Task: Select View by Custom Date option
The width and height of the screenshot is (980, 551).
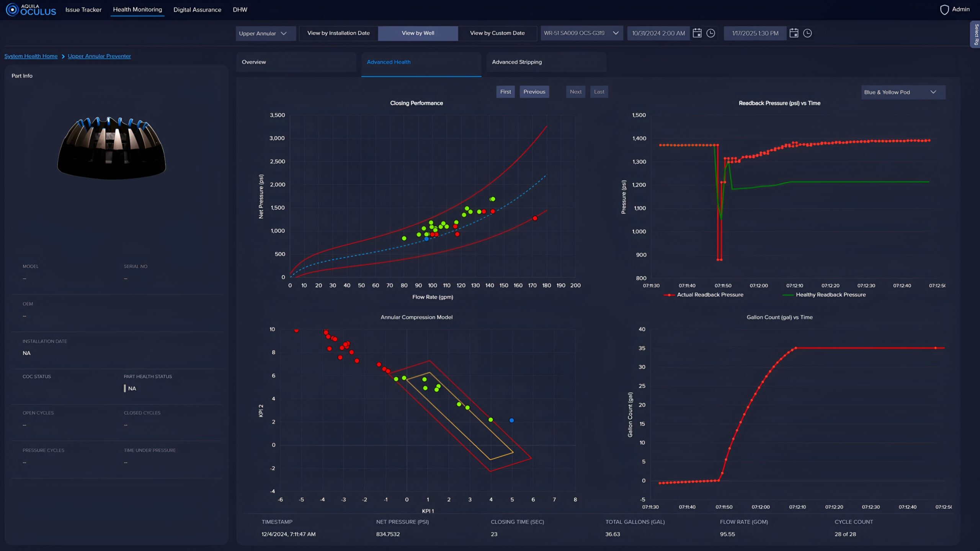Action: coord(497,33)
